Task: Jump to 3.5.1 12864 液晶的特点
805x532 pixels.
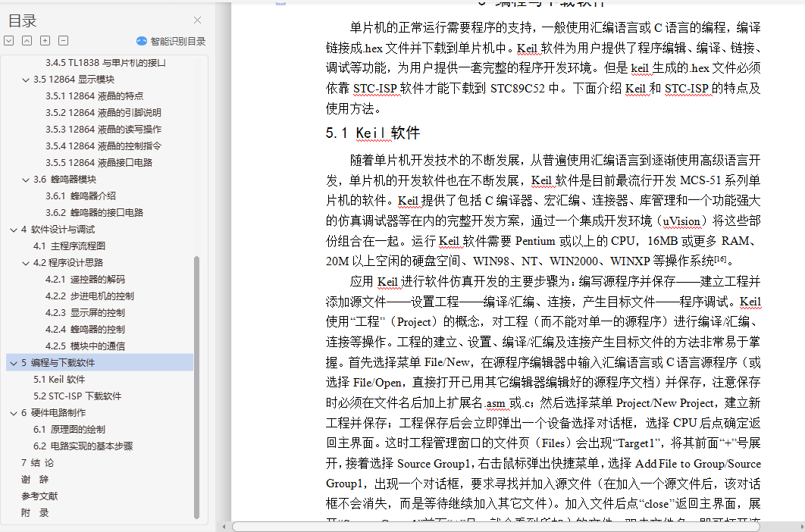Action: tap(95, 96)
